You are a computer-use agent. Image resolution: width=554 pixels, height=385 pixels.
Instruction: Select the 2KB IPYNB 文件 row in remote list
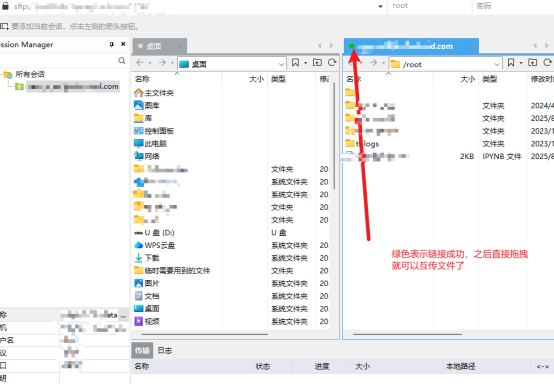(449, 156)
